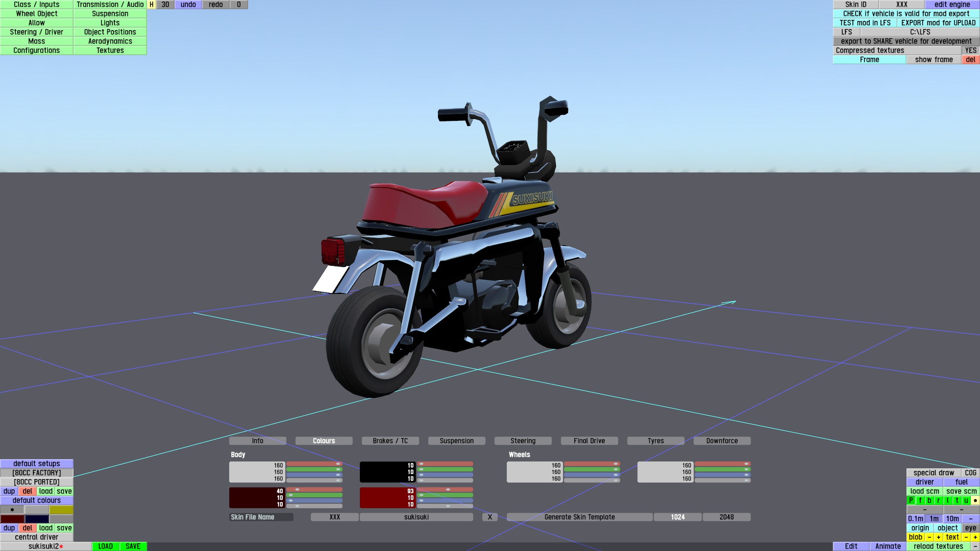The image size is (980, 551).
Task: Select the f front view button
Action: click(920, 500)
